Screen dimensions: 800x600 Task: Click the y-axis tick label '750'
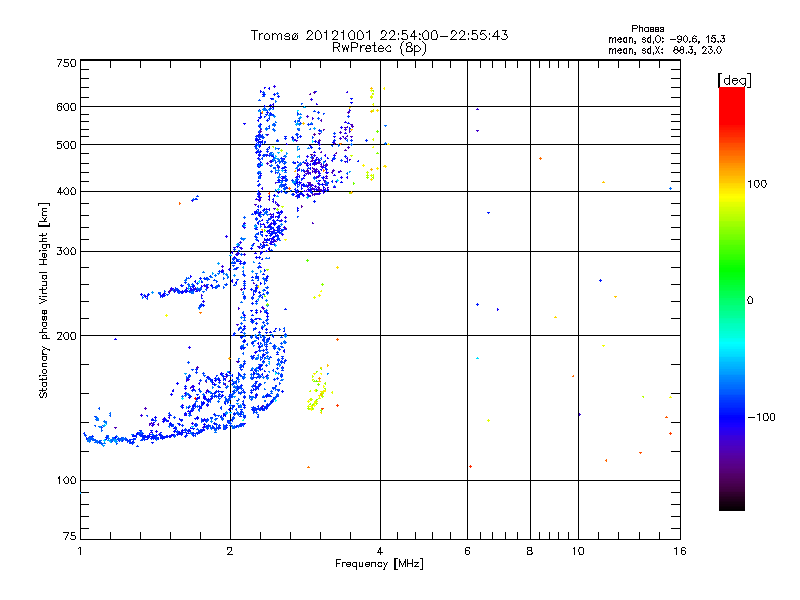(x=66, y=63)
